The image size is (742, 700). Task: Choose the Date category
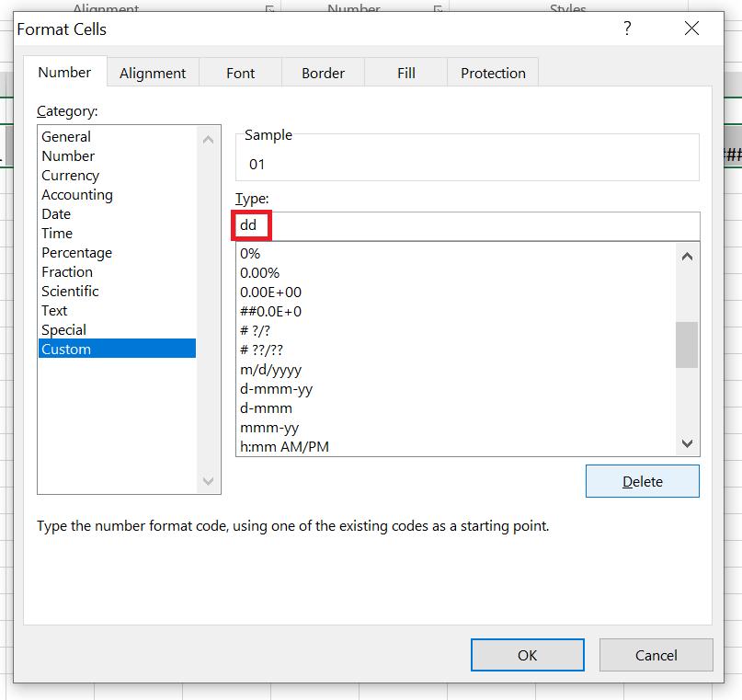[x=55, y=213]
